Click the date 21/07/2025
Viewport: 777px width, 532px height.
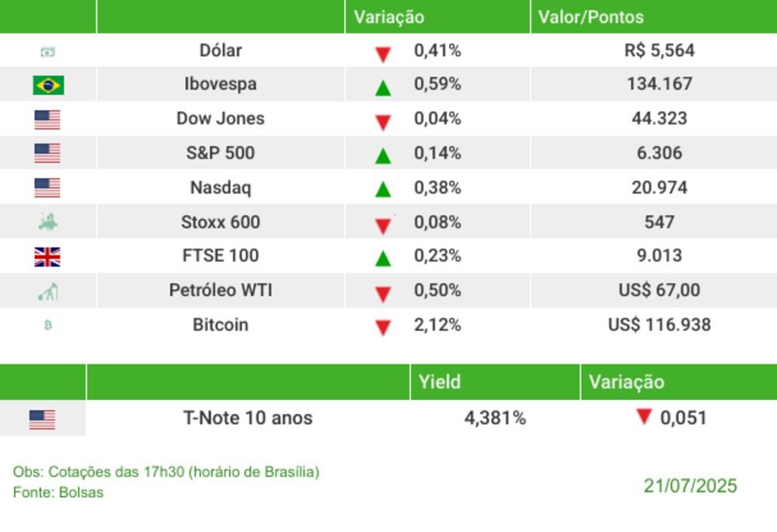click(690, 486)
